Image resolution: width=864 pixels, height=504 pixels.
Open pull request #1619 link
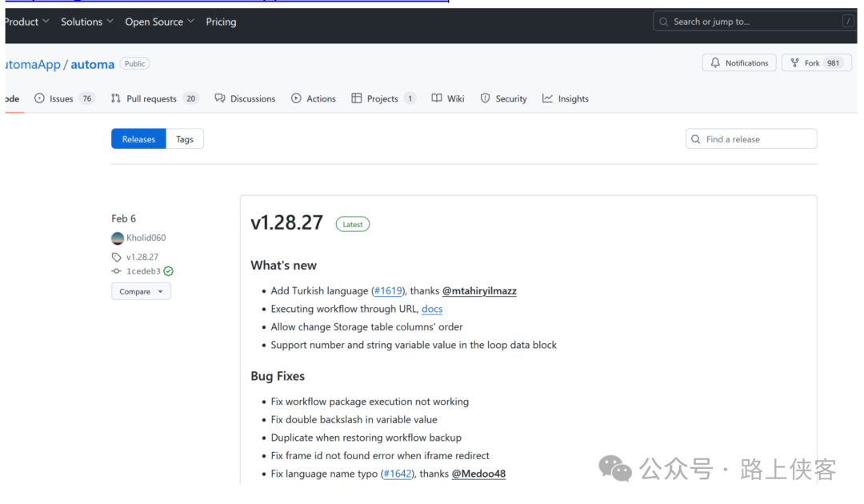pos(388,291)
